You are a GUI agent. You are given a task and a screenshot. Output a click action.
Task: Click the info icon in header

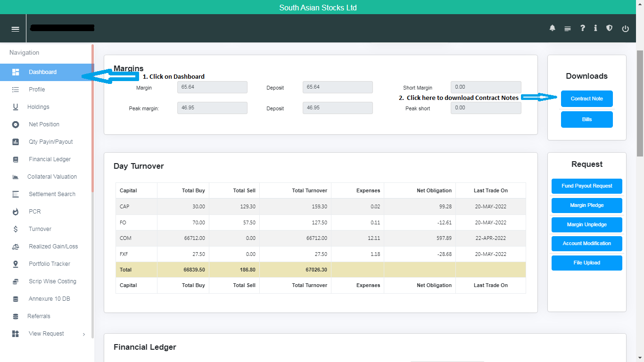[595, 28]
